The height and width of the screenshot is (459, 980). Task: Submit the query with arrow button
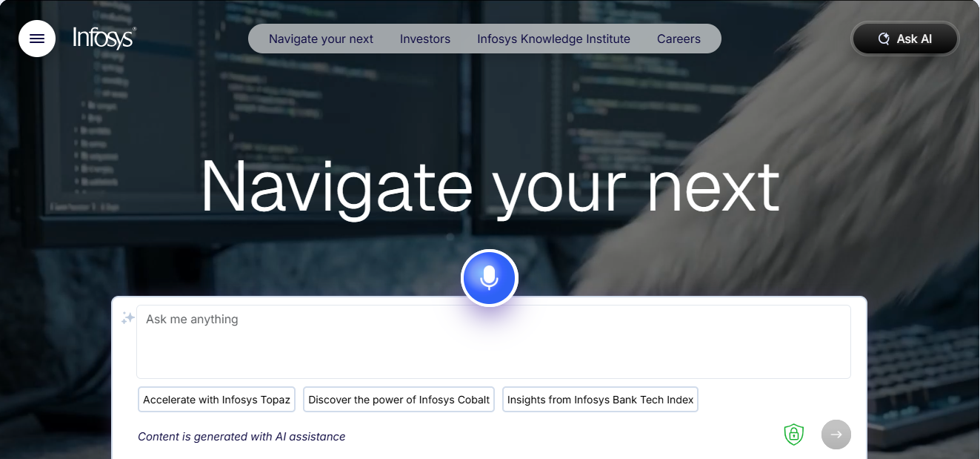(x=836, y=435)
